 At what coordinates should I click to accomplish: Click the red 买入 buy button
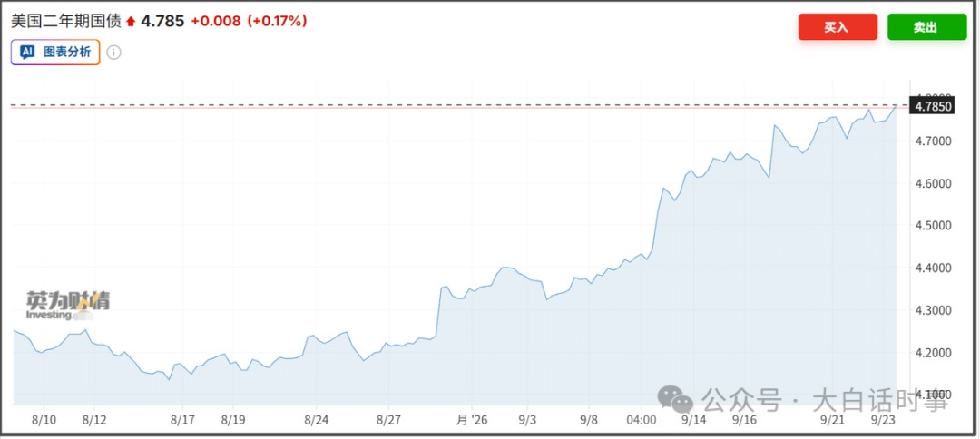[x=838, y=27]
